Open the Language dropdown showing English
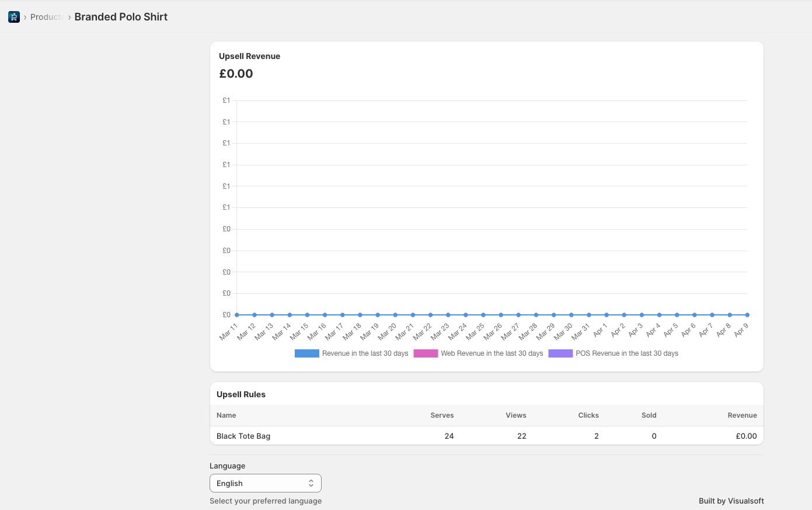 (x=266, y=483)
